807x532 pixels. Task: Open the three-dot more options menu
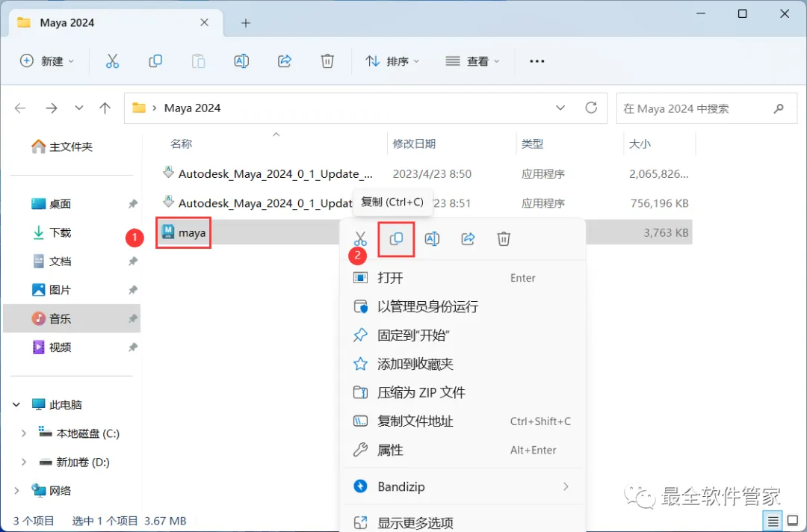(537, 61)
